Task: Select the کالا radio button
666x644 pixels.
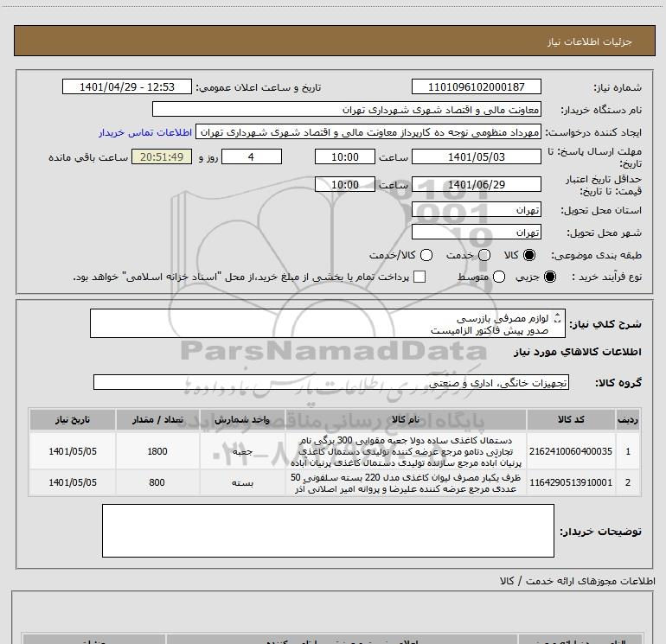Action: (529, 255)
